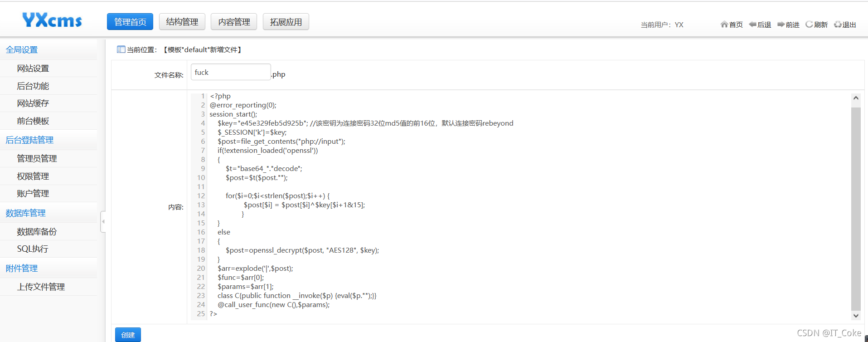Click the .php extension label
The image size is (868, 342).
(279, 74)
